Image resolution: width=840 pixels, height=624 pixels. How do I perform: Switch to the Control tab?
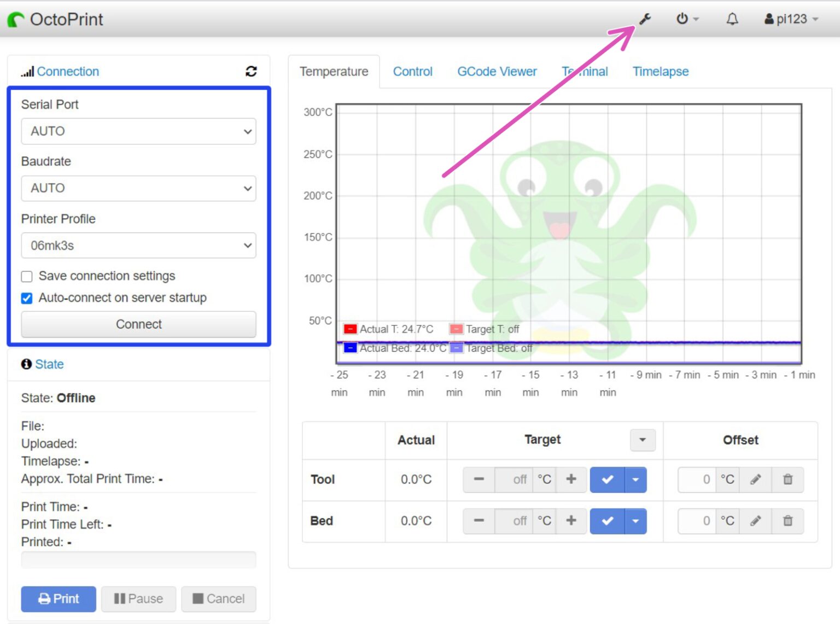point(412,72)
